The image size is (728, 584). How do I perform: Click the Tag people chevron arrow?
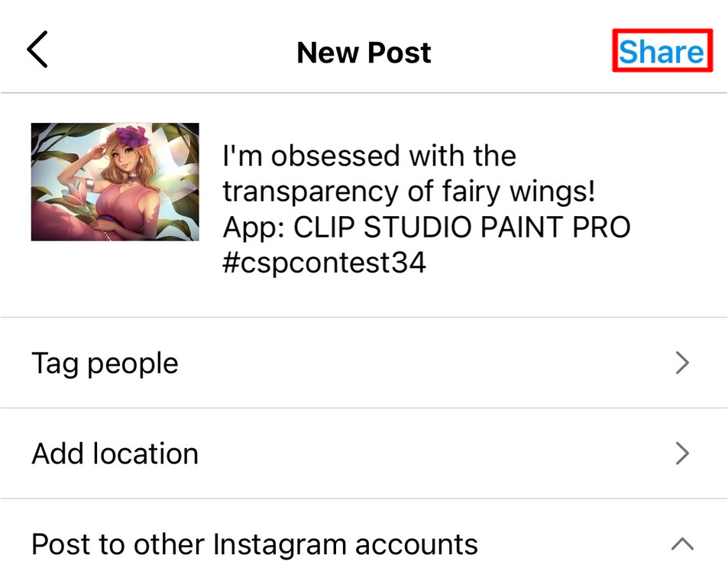(682, 363)
